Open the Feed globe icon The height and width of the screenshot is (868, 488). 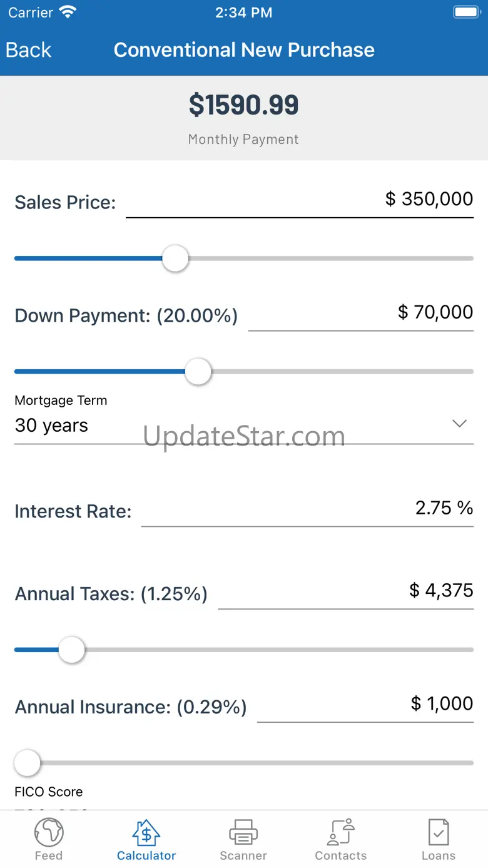49,833
